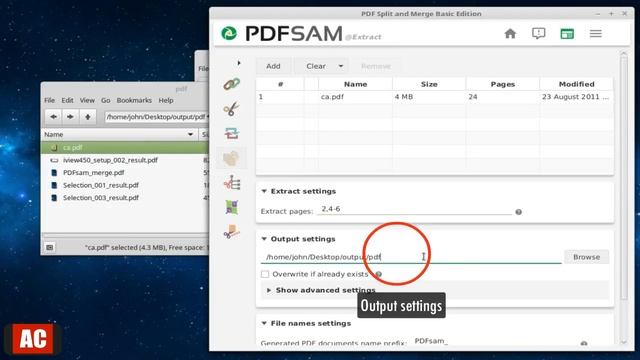Click the Selection_001_result.pdf file icon
Screen dimensions: 640x360
(x=54, y=185)
